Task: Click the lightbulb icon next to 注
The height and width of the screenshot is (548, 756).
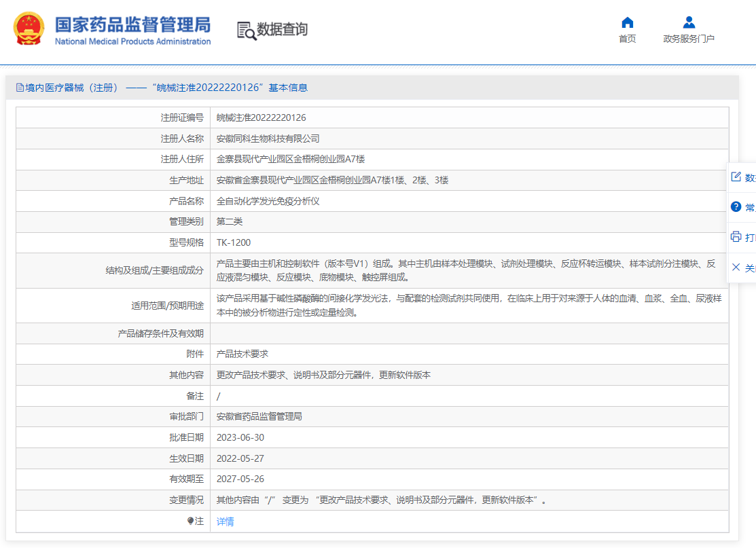Action: pyautogui.click(x=190, y=521)
